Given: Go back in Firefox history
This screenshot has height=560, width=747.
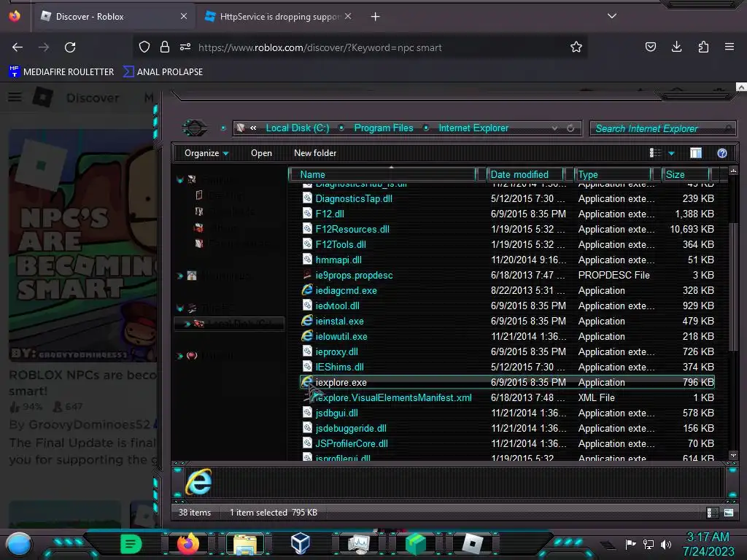Looking at the screenshot, I should (18, 47).
